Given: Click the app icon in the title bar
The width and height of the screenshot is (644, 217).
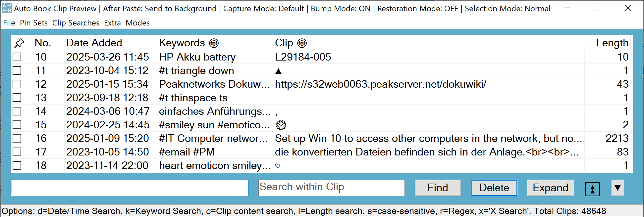Looking at the screenshot, I should coord(7,8).
